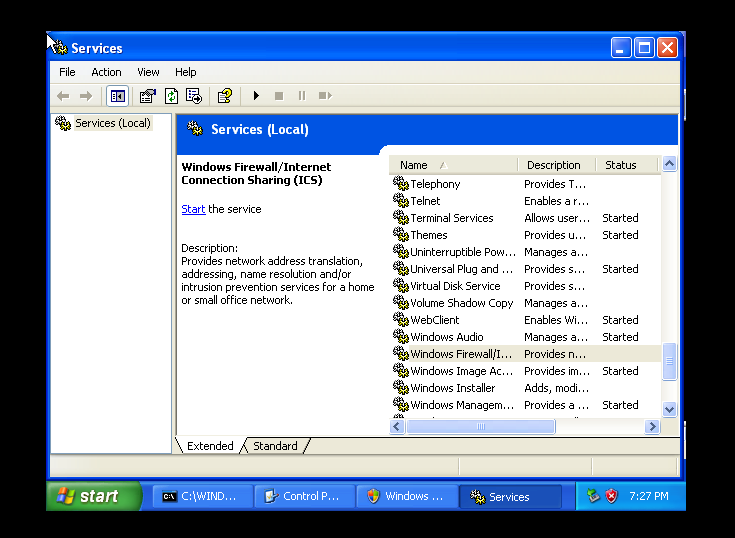The image size is (735, 538).
Task: Sort by the Name column header
Action: pos(453,165)
